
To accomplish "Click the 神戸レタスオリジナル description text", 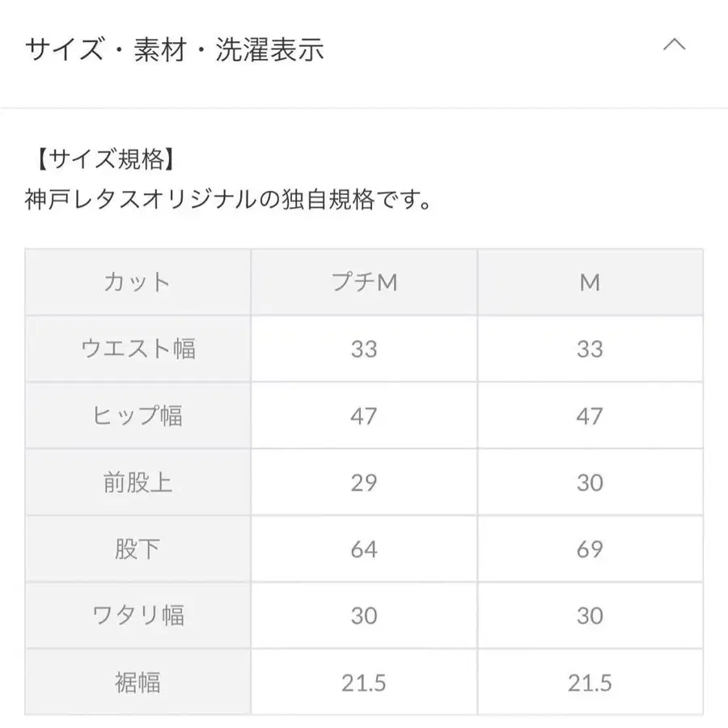I will point(228,199).
